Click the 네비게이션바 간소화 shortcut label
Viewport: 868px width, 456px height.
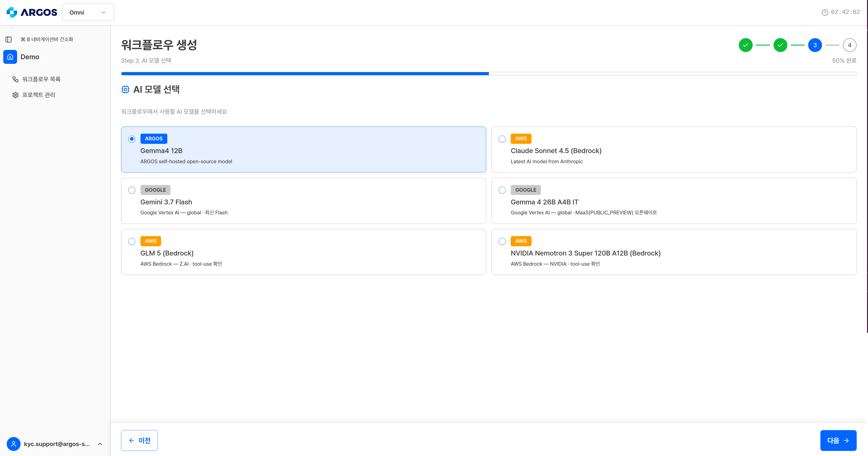47,40
